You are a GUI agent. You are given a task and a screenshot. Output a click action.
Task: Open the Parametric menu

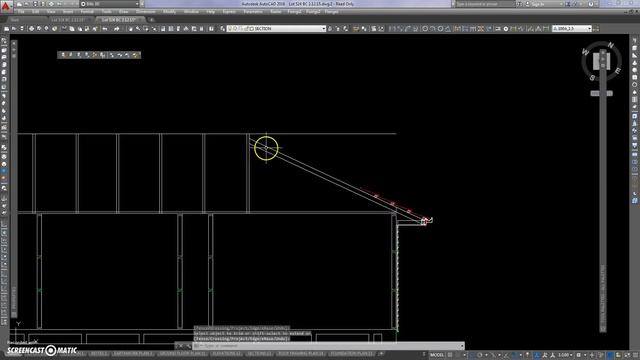253,12
